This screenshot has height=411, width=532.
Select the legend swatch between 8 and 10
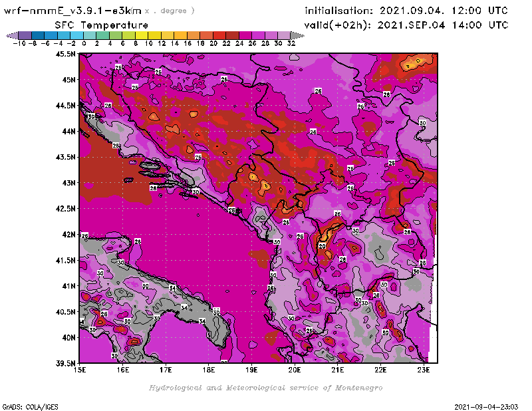click(142, 35)
